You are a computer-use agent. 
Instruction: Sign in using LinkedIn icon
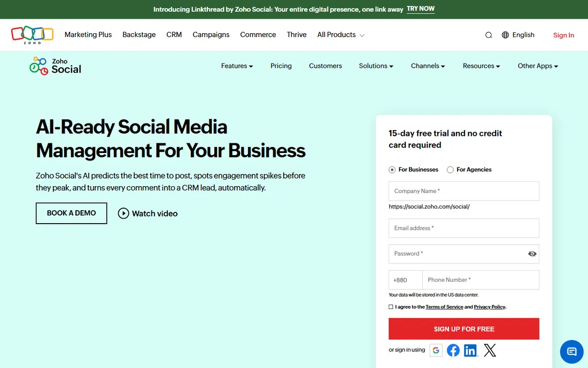pos(470,350)
